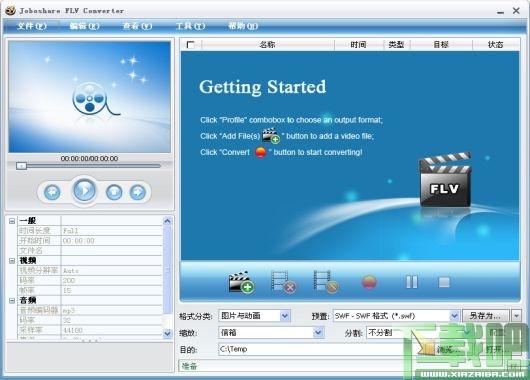530x380 pixels.
Task: Click the seek slider handle under preview
Action: pyautogui.click(x=22, y=166)
